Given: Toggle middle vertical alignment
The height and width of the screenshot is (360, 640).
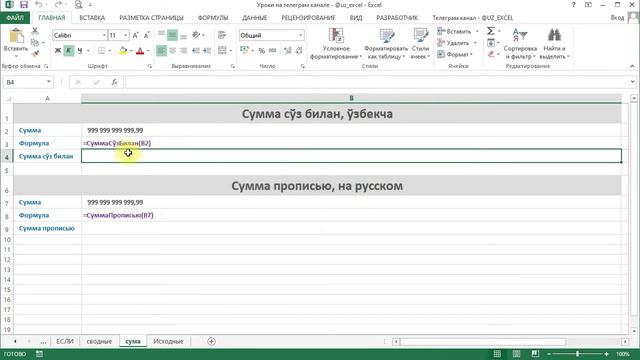Looking at the screenshot, I should click(173, 35).
